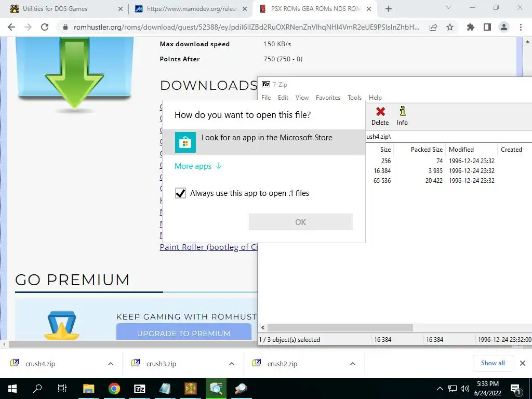
Task: Open Edit menu in 7-Zip
Action: tap(283, 97)
